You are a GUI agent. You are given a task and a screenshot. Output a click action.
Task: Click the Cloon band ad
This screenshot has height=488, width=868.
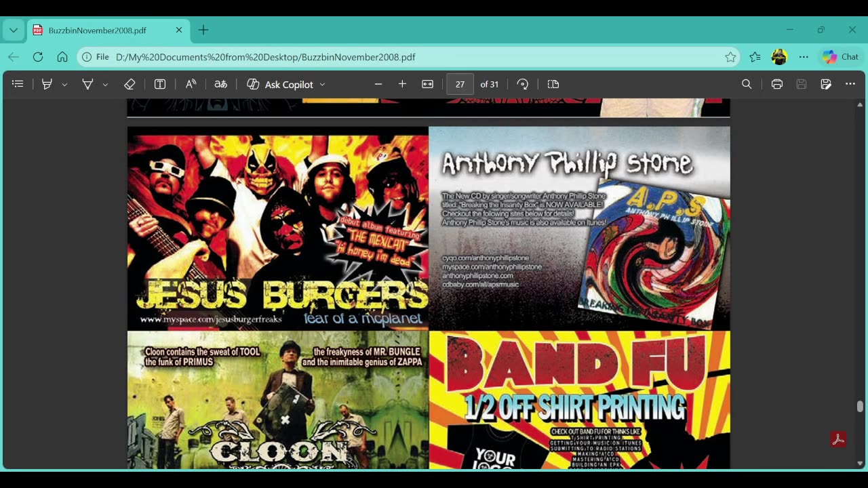278,400
